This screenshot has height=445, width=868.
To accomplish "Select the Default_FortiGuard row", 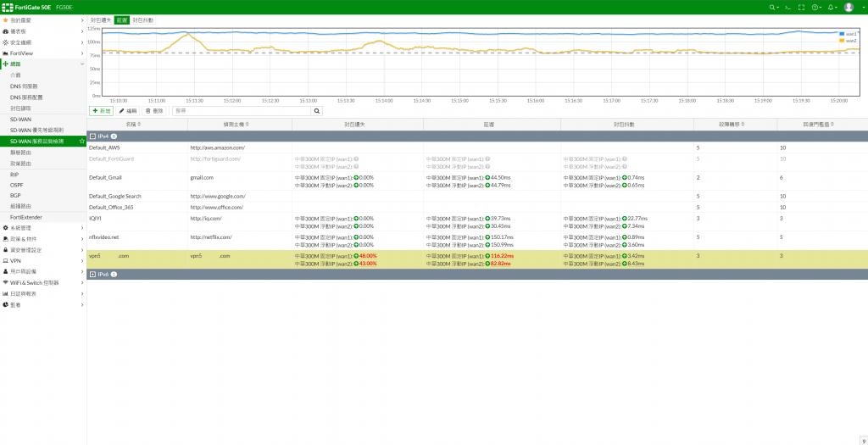I will (477, 162).
